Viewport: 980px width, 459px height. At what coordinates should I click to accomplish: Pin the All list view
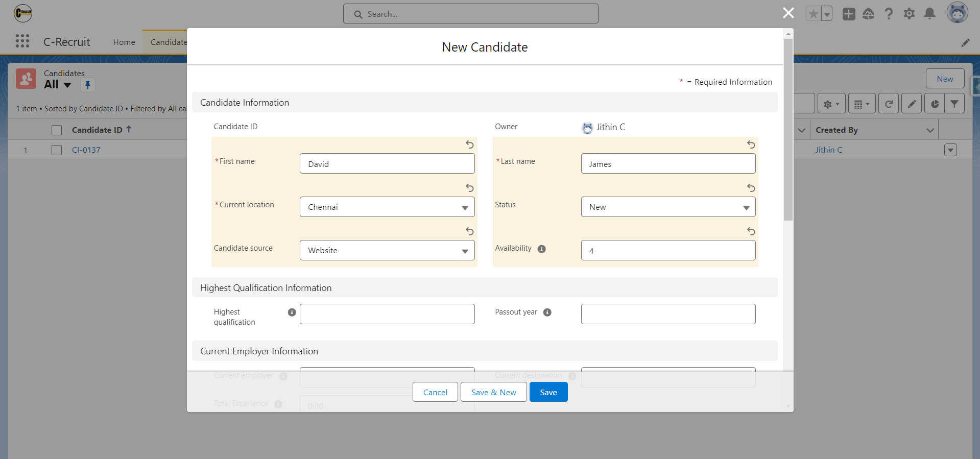coord(88,85)
